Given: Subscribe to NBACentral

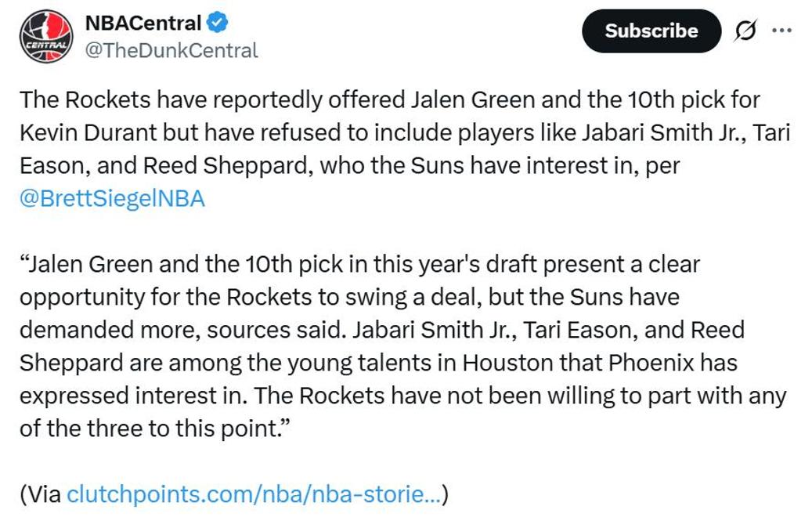Looking at the screenshot, I should (x=651, y=31).
